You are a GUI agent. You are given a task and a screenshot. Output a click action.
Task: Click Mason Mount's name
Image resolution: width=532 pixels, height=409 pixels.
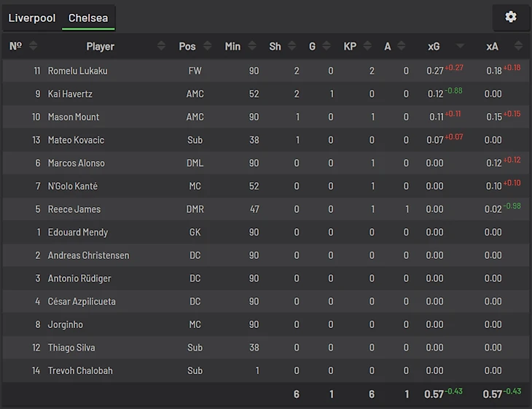tap(74, 117)
